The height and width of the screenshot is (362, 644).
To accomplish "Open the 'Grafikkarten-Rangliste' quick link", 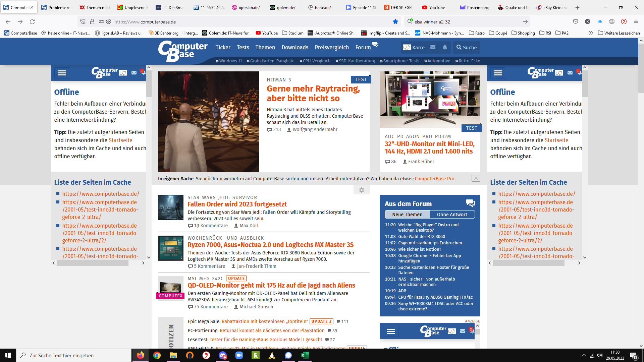I will (270, 61).
